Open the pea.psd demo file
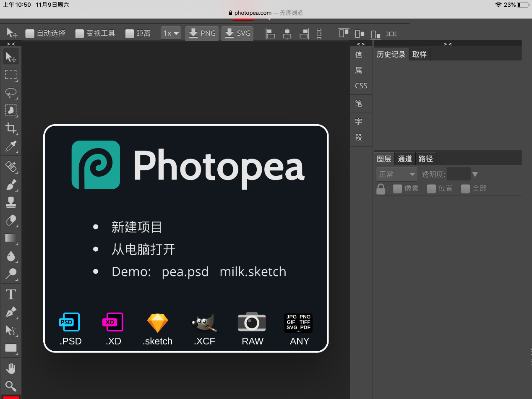 185,272
